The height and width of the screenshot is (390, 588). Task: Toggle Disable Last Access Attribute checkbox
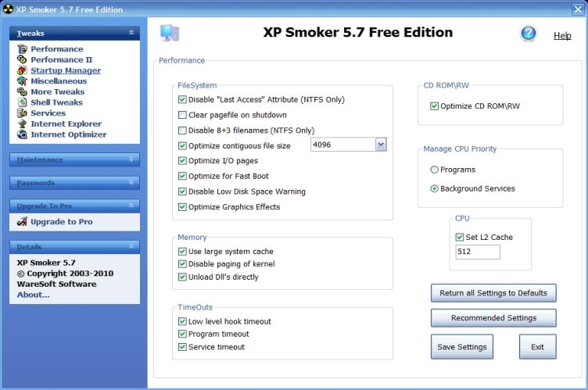point(182,99)
